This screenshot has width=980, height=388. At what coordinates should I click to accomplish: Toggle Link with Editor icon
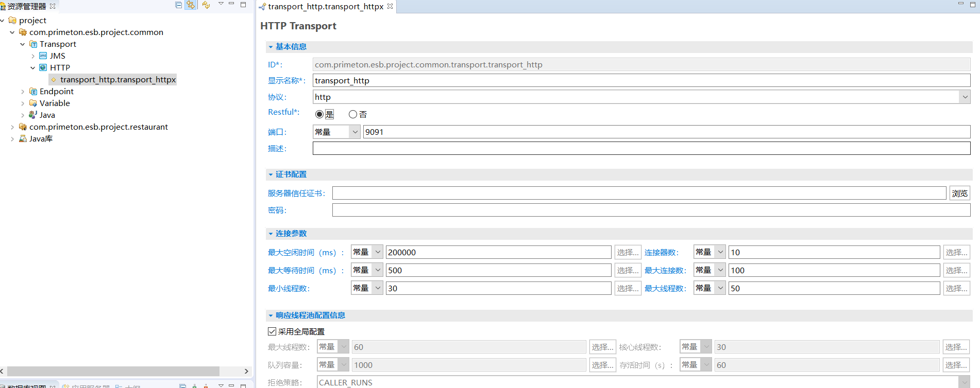pyautogui.click(x=191, y=5)
